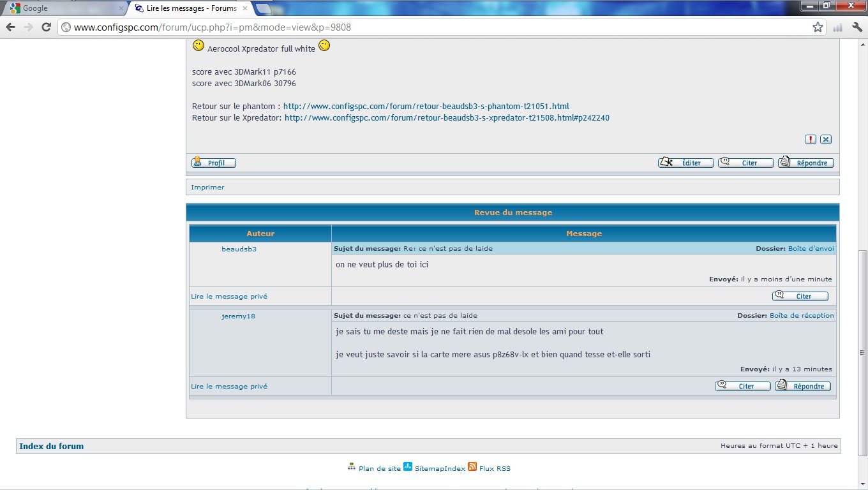Click the Flux RSS feed icon
Image resolution: width=868 pixels, height=490 pixels.
[x=472, y=467]
